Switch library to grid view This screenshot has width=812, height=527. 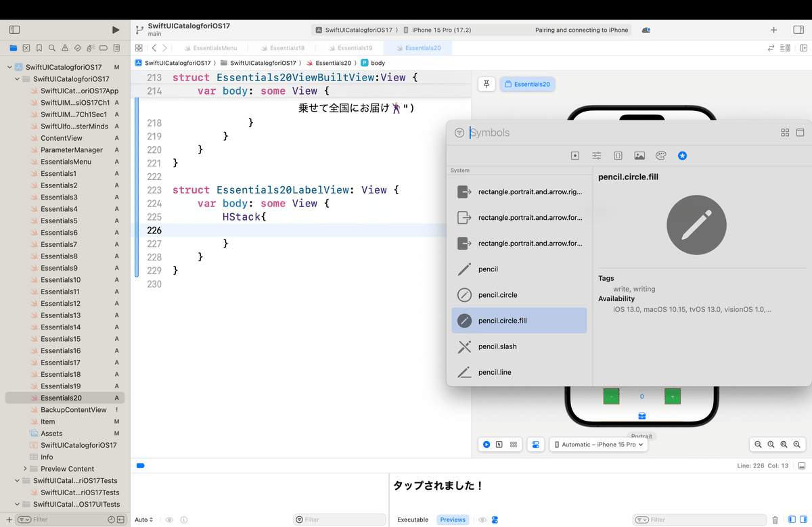[785, 133]
